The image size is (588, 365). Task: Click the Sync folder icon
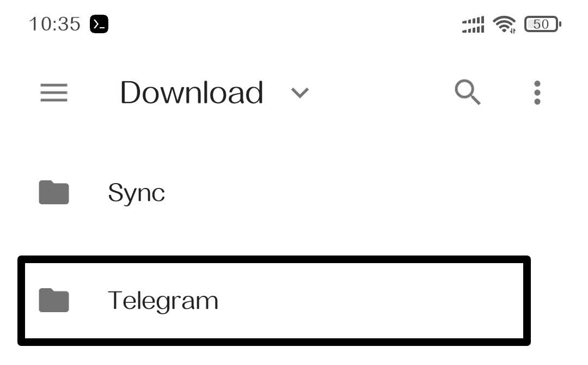pos(54,193)
